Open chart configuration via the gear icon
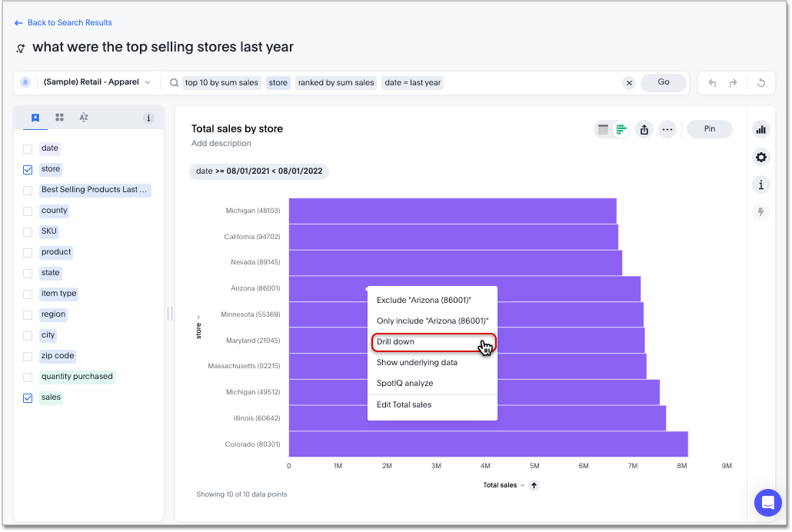Screen dimensions: 792x532 pyautogui.click(x=760, y=157)
